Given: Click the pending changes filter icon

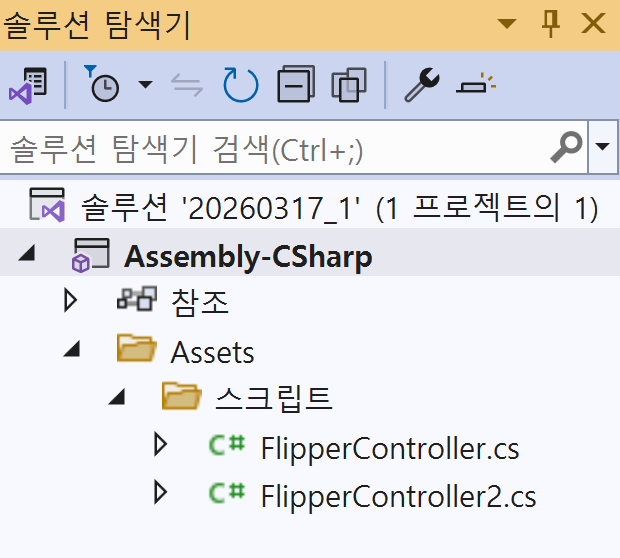Looking at the screenshot, I should point(102,86).
